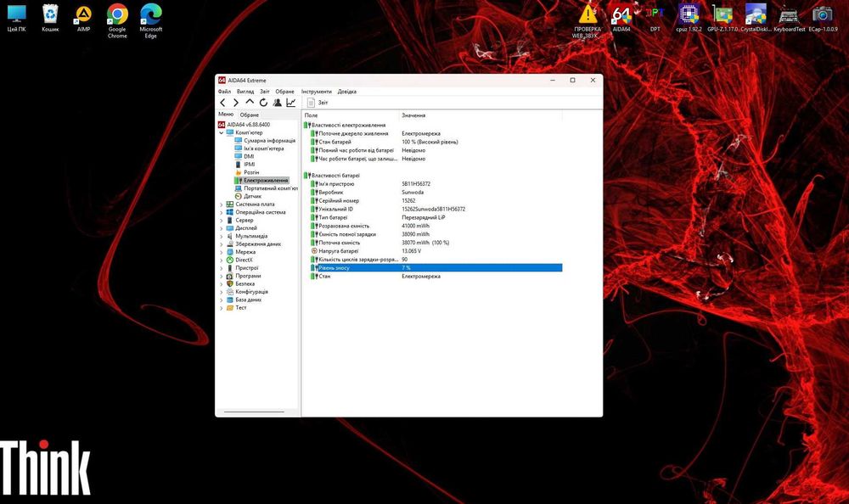The width and height of the screenshot is (849, 504).
Task: Open the KeyboardTest desktop shortcut
Action: click(789, 19)
